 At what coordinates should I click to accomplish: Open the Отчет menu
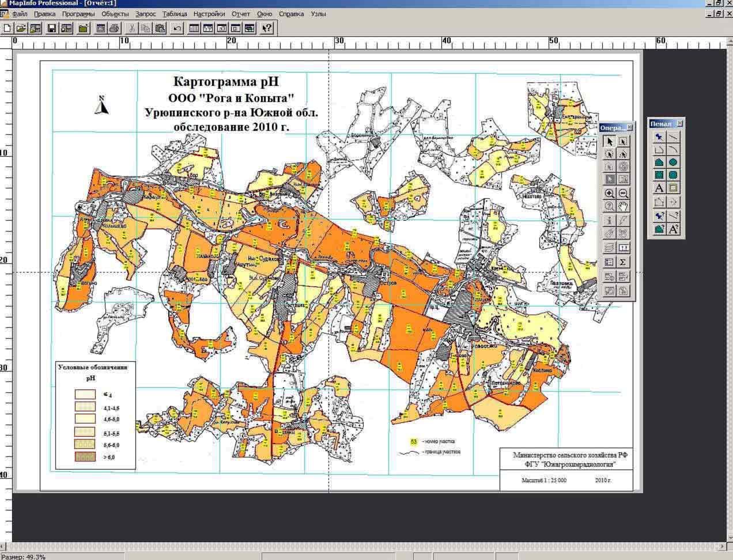[x=241, y=14]
